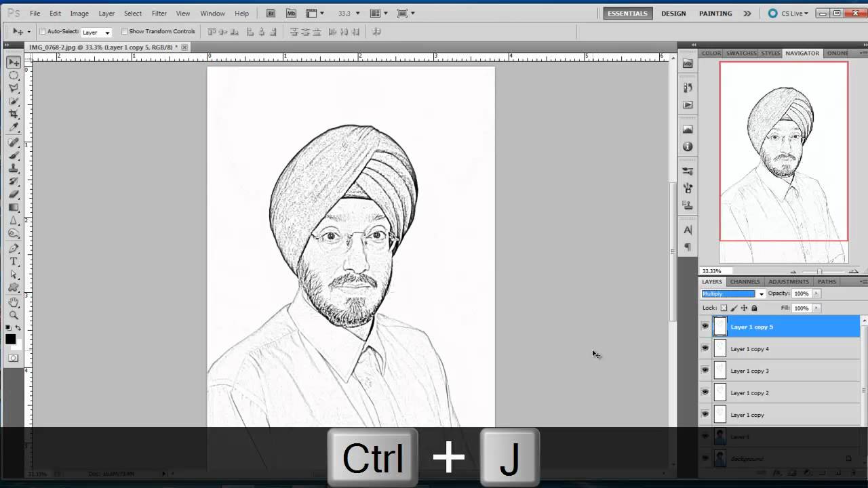Hide Layer 1 copy 2 visibility eye
The height and width of the screenshot is (488, 868).
pyautogui.click(x=705, y=392)
